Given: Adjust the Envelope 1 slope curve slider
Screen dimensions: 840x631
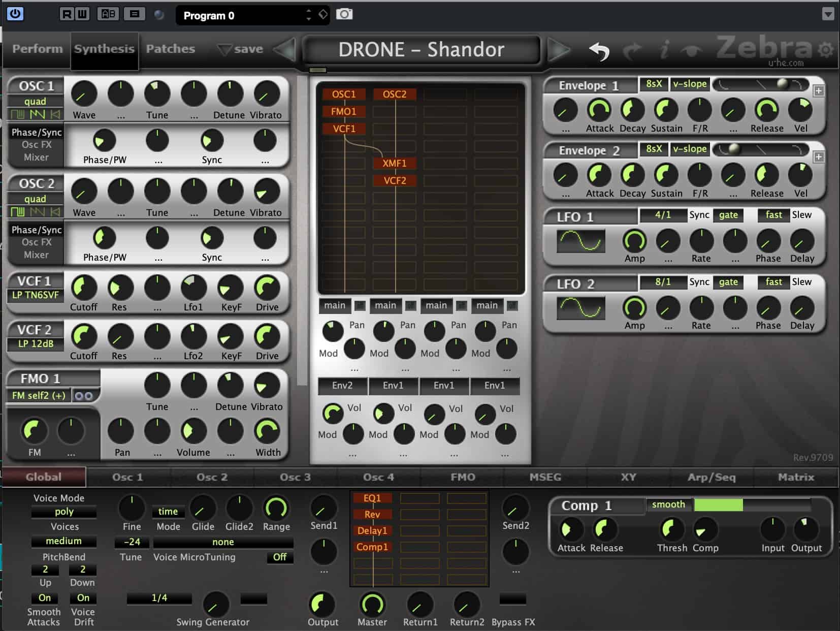Looking at the screenshot, I should click(760, 84).
